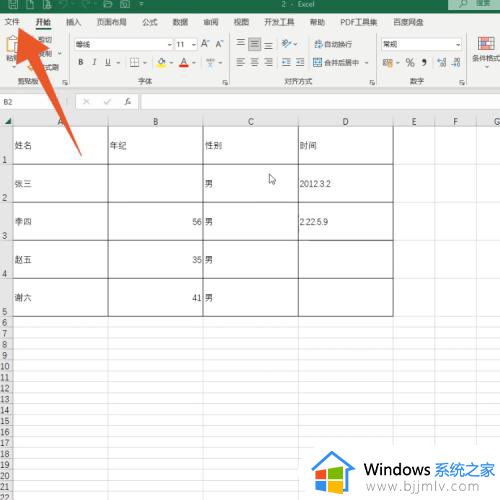The width and height of the screenshot is (500, 500).
Task: Click the Increase Decimal icon
Action: click(x=442, y=62)
